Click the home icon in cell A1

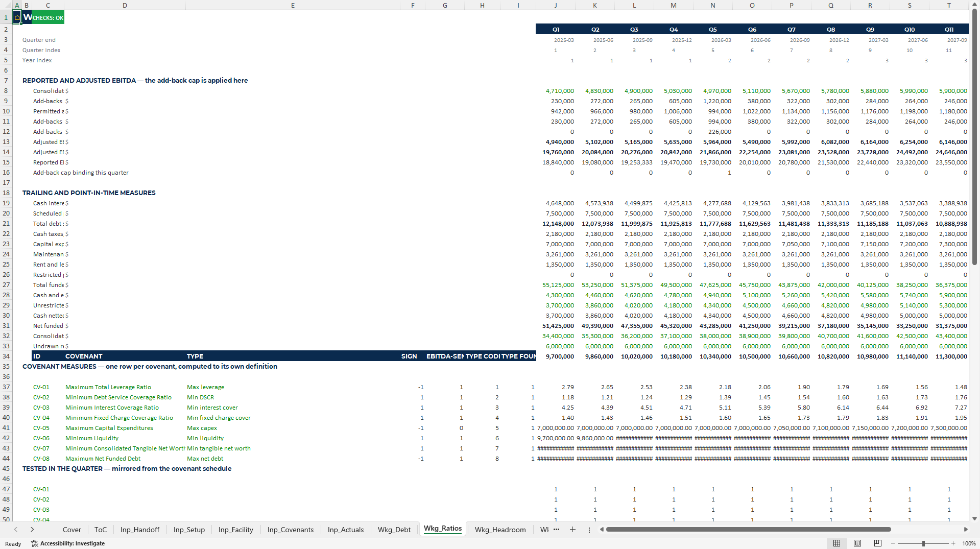[x=17, y=18]
